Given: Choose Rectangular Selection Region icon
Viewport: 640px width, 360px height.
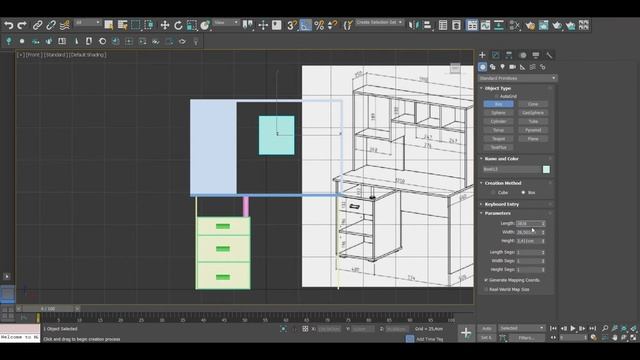Looking at the screenshot, I should tap(136, 25).
